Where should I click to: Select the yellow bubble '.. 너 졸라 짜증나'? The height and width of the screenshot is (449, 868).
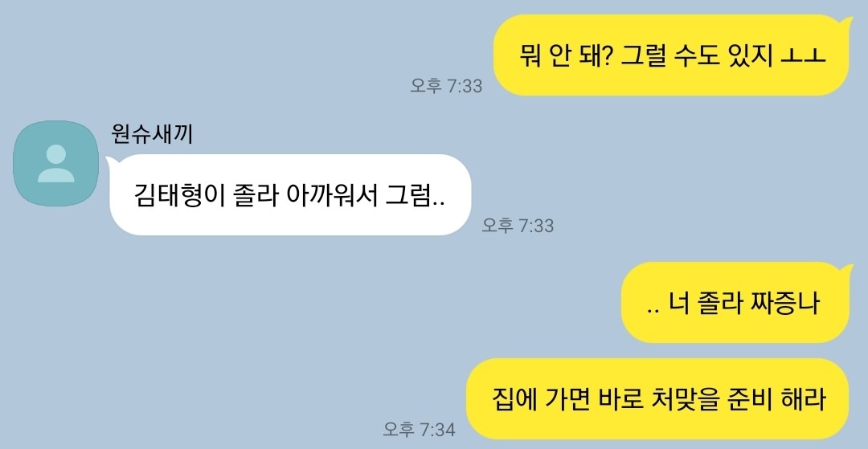pos(735,303)
